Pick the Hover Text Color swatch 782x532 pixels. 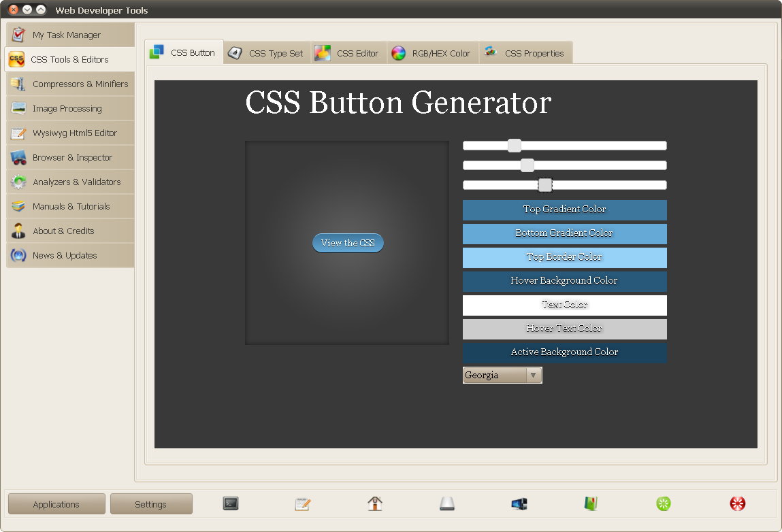coord(565,329)
